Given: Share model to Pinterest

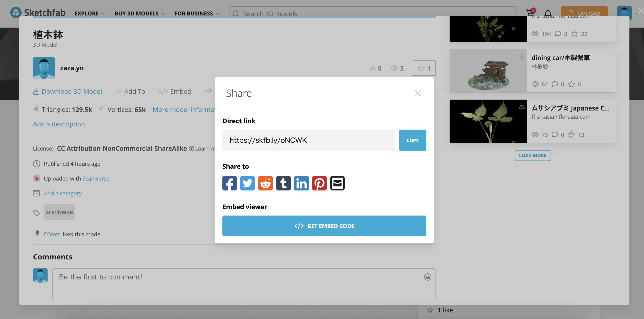Looking at the screenshot, I should coord(320,183).
